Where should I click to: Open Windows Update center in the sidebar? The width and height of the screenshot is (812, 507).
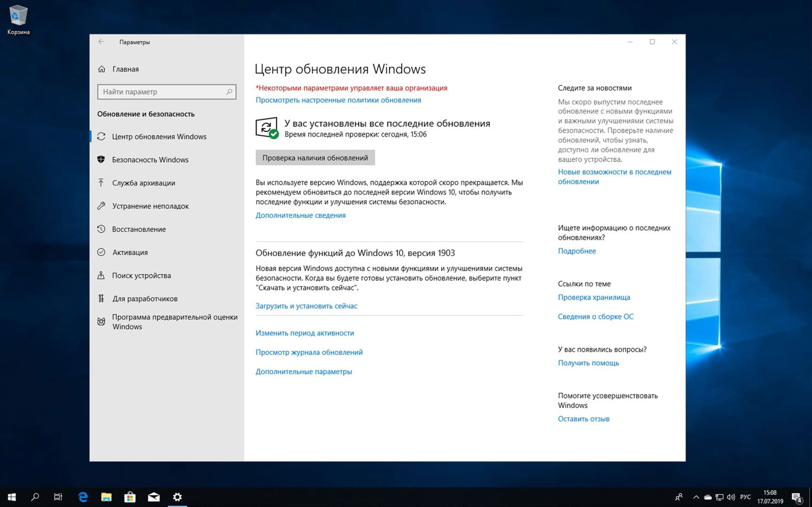(x=159, y=136)
